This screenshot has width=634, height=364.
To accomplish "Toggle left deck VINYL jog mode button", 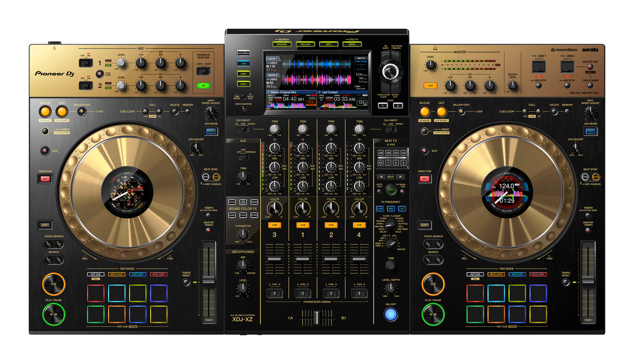I will pos(211,131).
